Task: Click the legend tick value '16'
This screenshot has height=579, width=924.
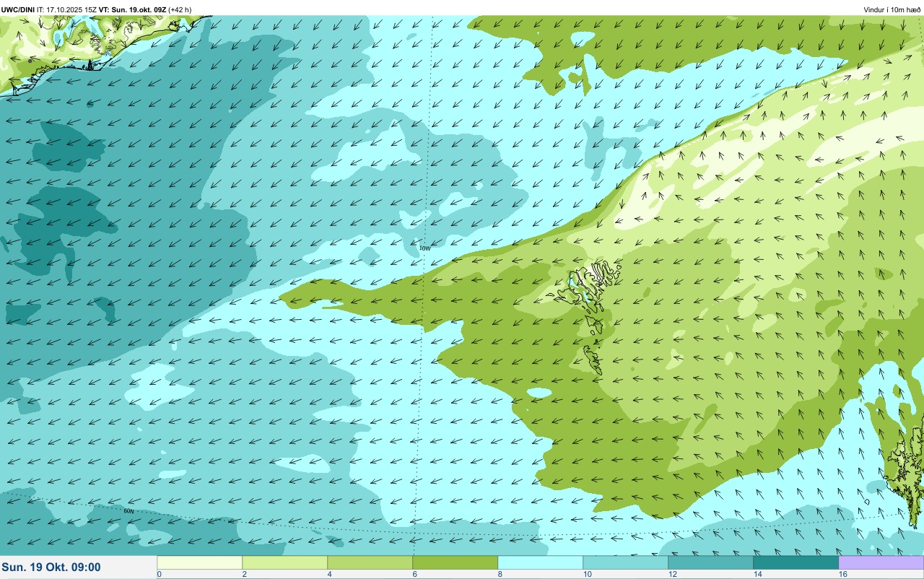Action: coord(842,574)
